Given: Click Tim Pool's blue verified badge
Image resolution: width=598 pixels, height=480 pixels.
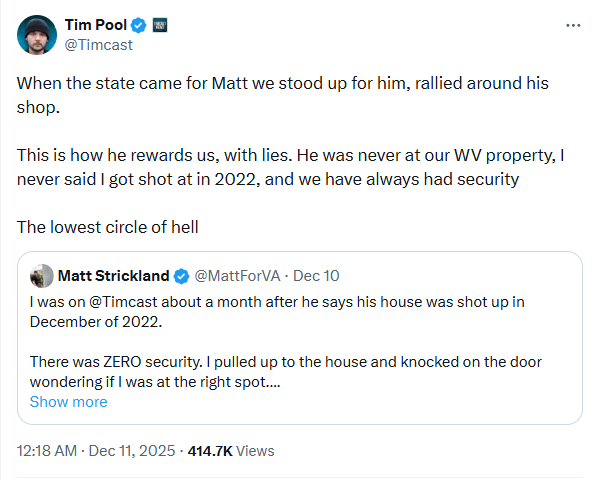Looking at the screenshot, I should [x=138, y=26].
